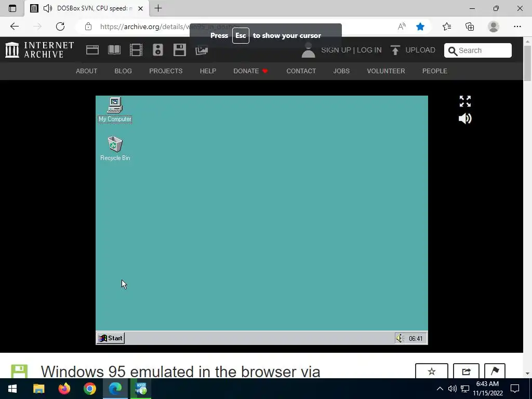Open the Windows 95 Start button
Screen dimensions: 532x399
tap(111, 338)
